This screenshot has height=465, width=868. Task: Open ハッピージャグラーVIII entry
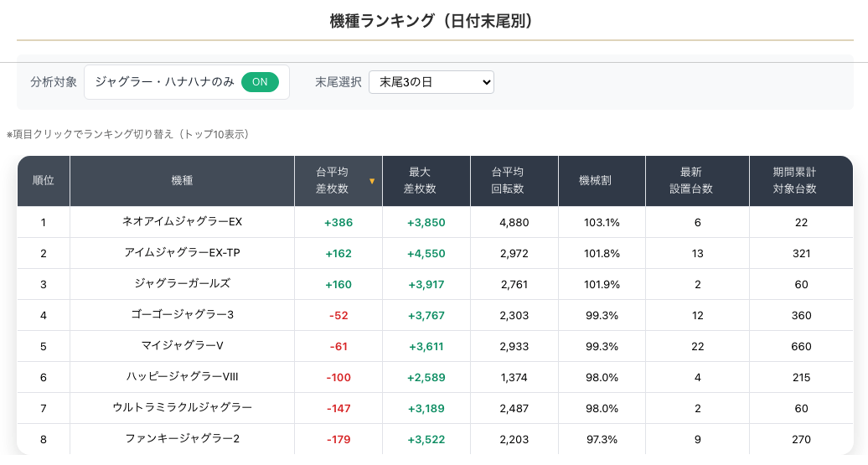182,377
